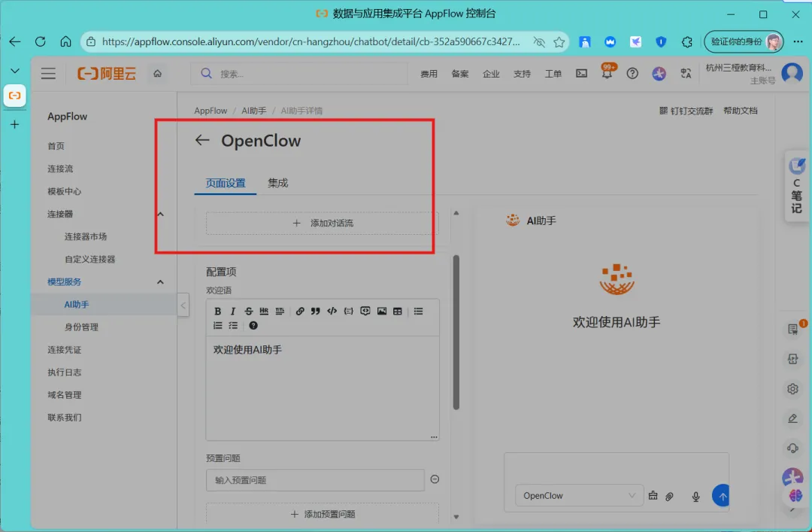This screenshot has height=532, width=812.
Task: Click the send arrow button in chat preview
Action: 721,496
